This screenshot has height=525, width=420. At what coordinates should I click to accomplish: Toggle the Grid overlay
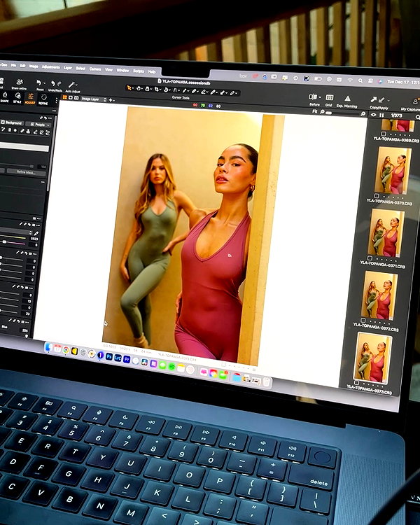click(330, 97)
